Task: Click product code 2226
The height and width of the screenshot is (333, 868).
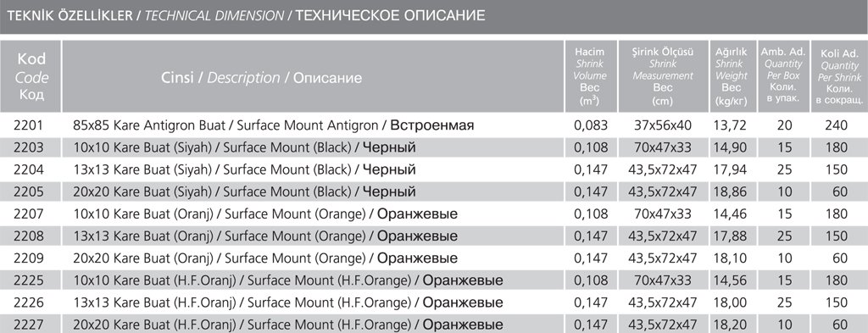Action: click(28, 302)
